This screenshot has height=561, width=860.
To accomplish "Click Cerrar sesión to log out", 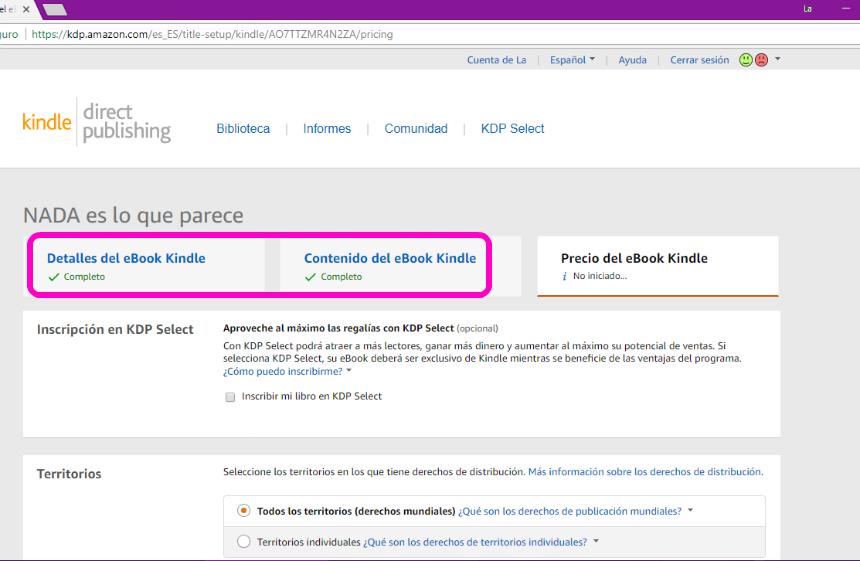I will coord(699,60).
